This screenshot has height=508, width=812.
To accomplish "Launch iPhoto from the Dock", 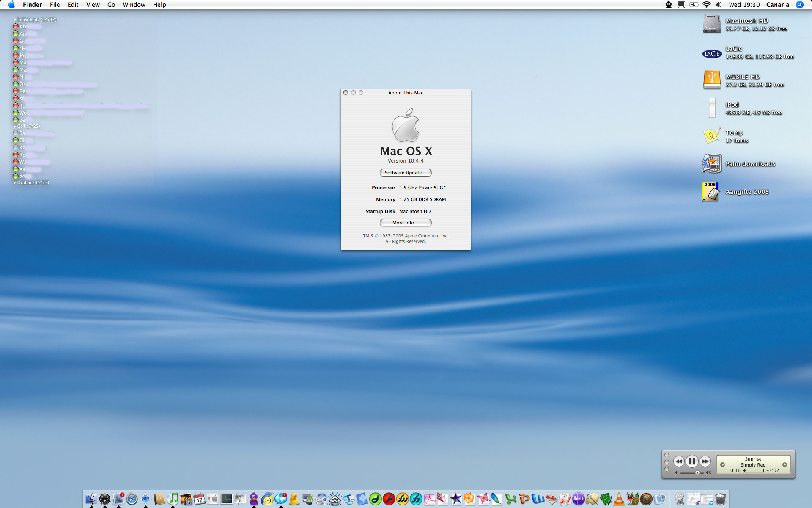I will 186,499.
